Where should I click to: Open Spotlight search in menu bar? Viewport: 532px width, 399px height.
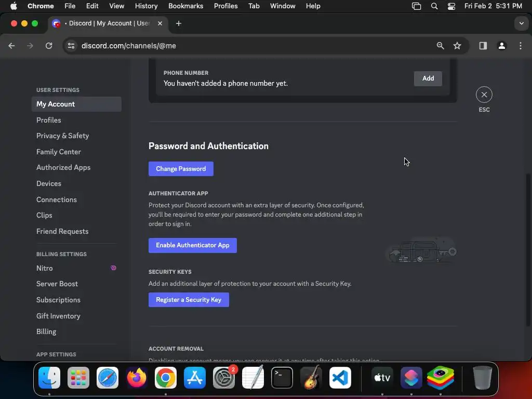coord(434,6)
